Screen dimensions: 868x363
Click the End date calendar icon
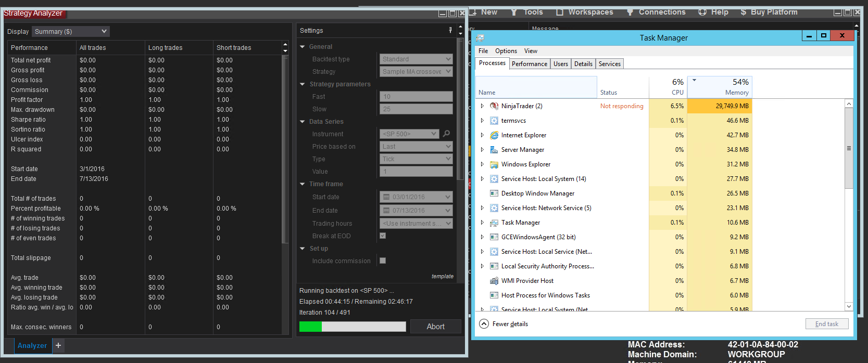click(x=386, y=211)
